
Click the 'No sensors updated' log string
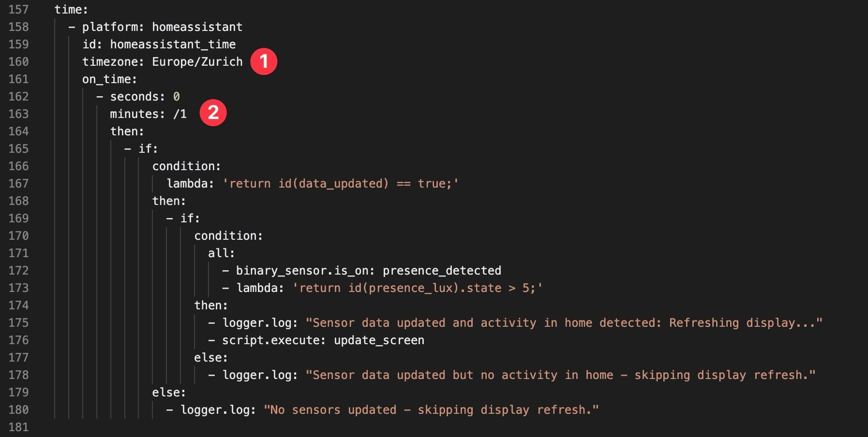[x=431, y=410]
